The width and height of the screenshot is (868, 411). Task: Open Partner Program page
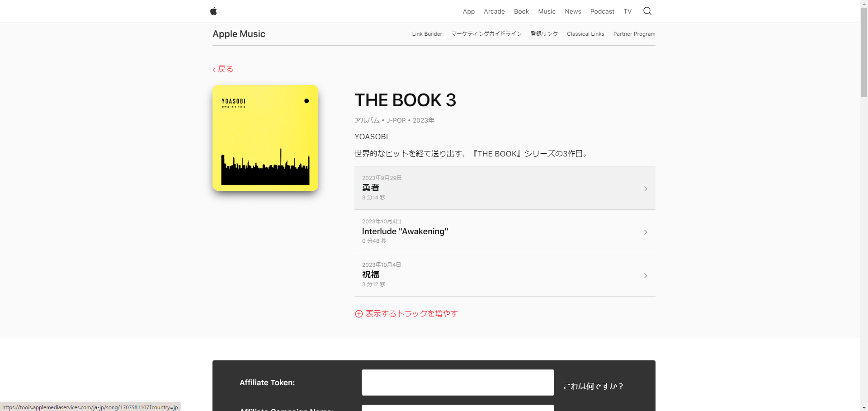click(x=634, y=34)
